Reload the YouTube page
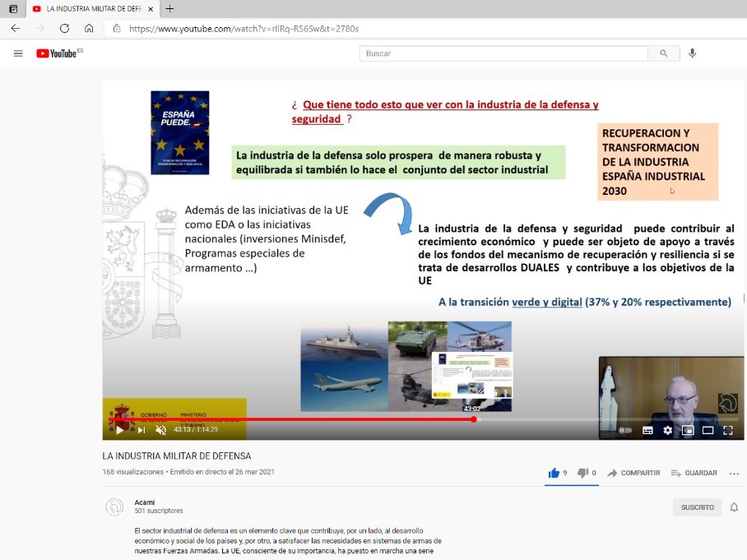Screen dimensions: 747x560 pos(64,29)
